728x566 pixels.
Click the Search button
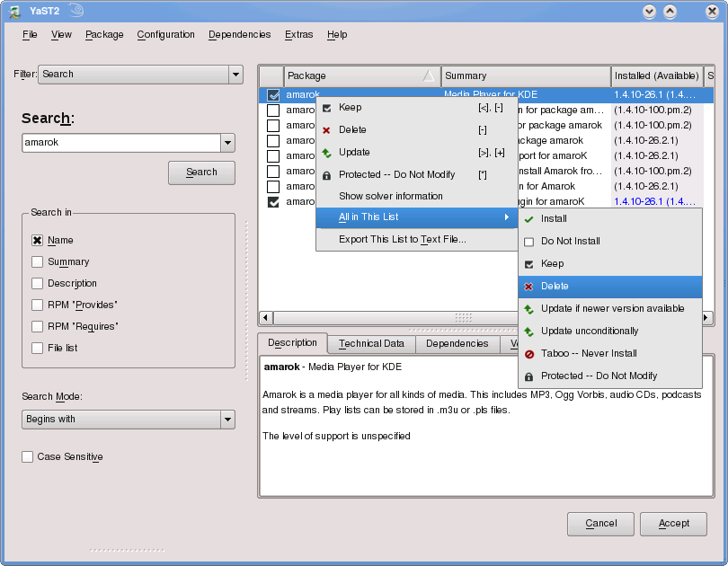click(x=201, y=172)
